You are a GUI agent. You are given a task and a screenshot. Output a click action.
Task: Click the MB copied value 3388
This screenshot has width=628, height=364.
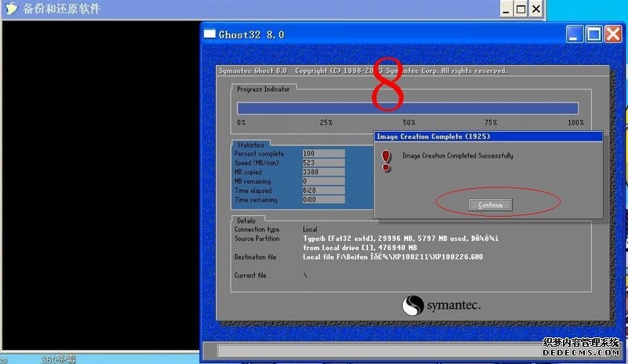point(323,172)
